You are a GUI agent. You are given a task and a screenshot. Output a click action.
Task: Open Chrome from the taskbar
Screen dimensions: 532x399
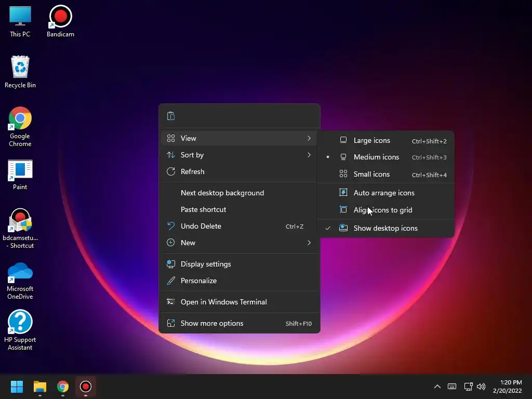[63, 387]
